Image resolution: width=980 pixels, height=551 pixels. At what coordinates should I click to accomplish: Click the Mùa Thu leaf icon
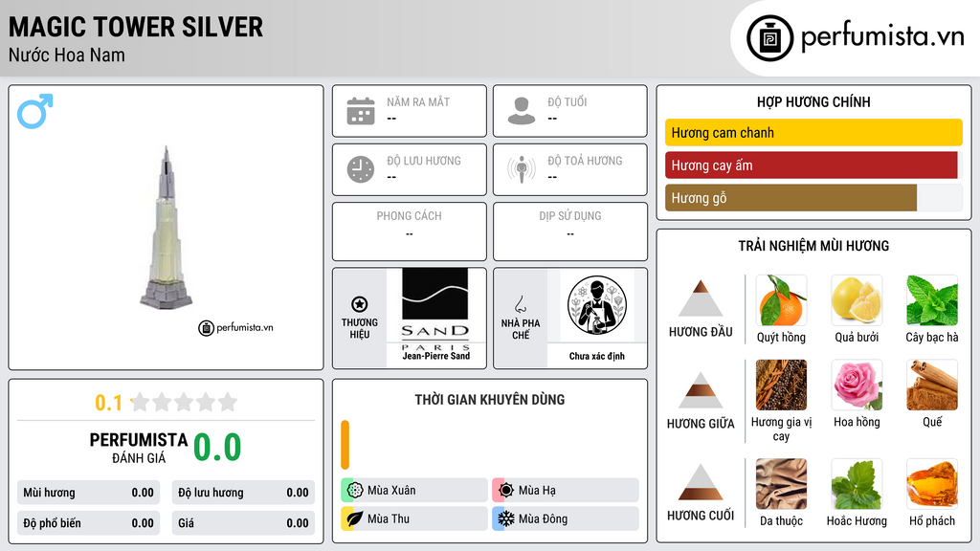coord(354,518)
